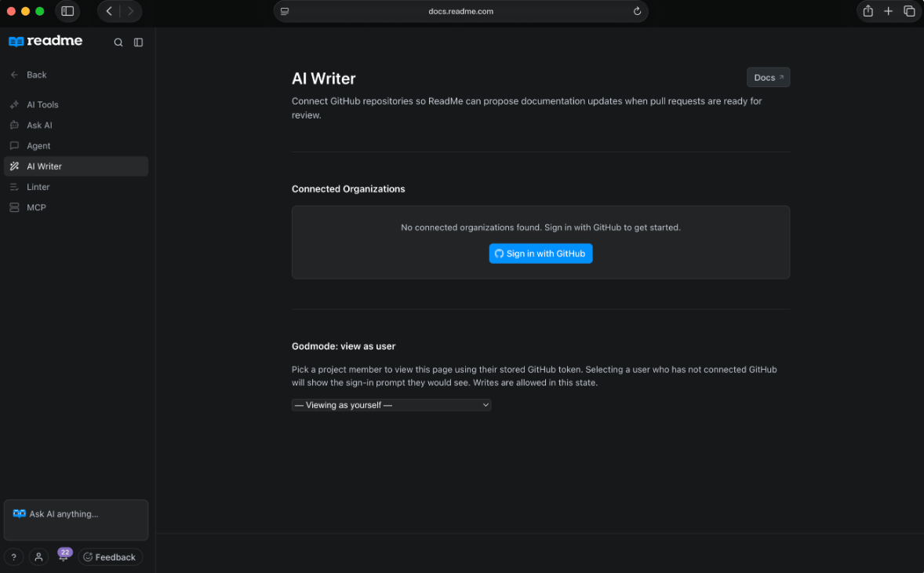
Task: Click page settings icon in address bar
Action: click(285, 11)
